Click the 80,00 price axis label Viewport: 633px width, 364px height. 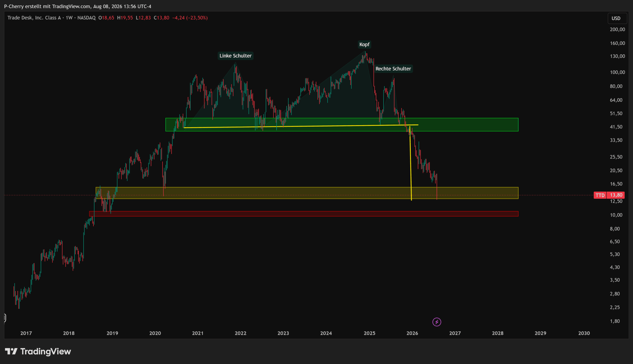[x=616, y=86]
